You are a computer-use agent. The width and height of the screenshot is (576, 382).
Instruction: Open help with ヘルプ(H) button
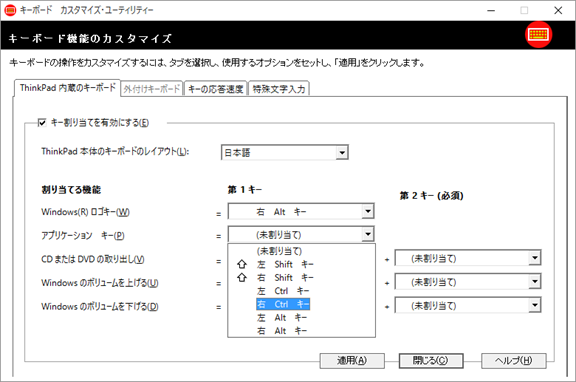tap(514, 361)
